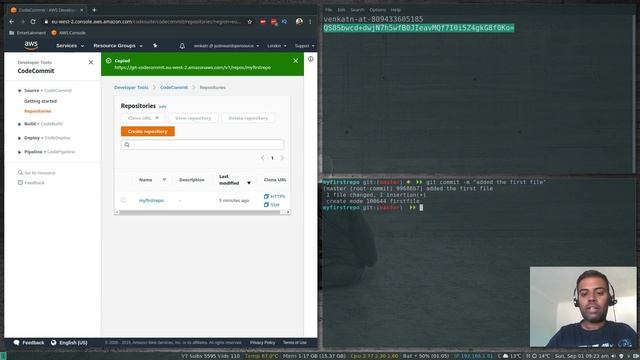Expand the Deploy CodeDeploy section
This screenshot has width=640, height=360.
click(x=19, y=138)
